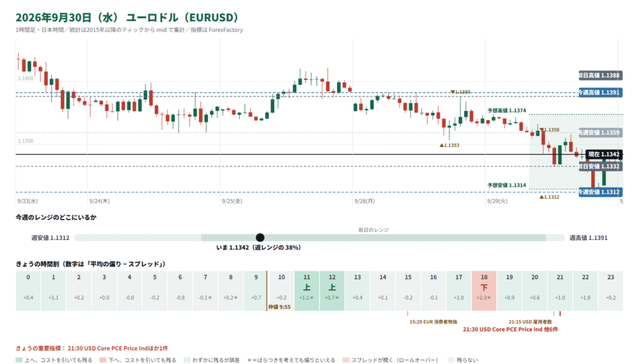The image size is (639, 364).
Task: Click the 9/29(火) date axis label
Action: (x=497, y=201)
